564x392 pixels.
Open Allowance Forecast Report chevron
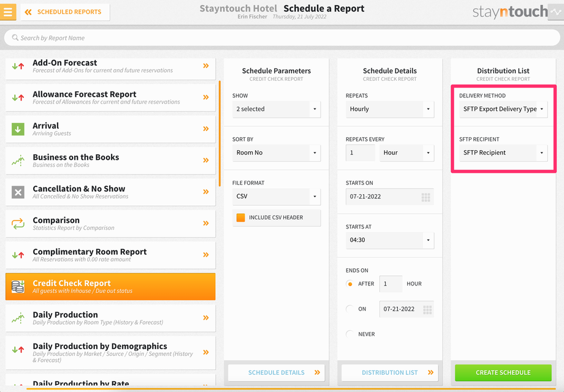click(206, 97)
